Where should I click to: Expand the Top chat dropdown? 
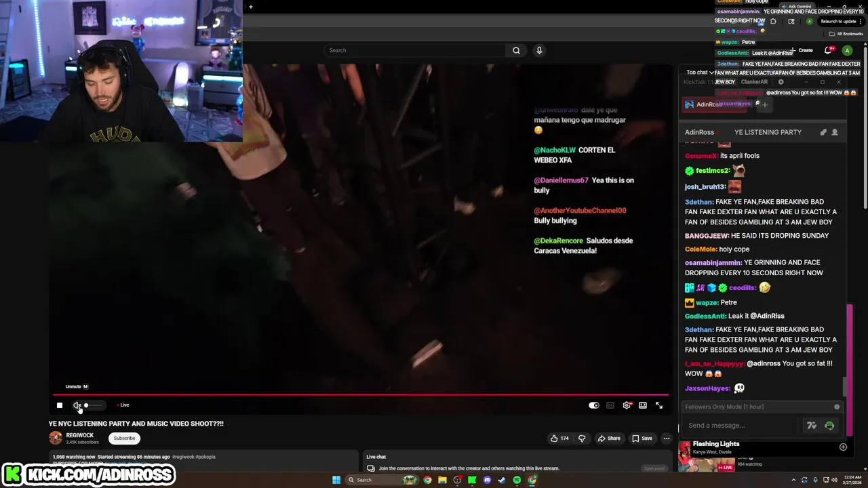(699, 73)
